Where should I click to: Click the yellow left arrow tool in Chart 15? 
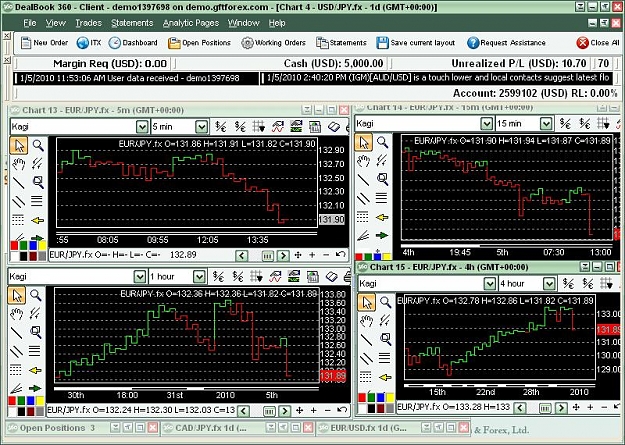point(385,377)
